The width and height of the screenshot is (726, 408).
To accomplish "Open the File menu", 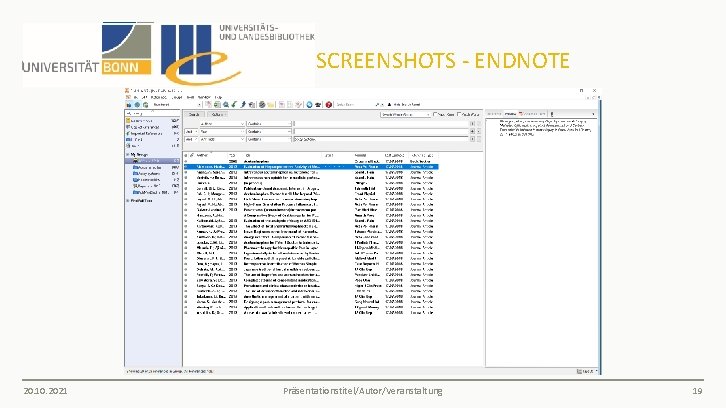I will (x=136, y=97).
